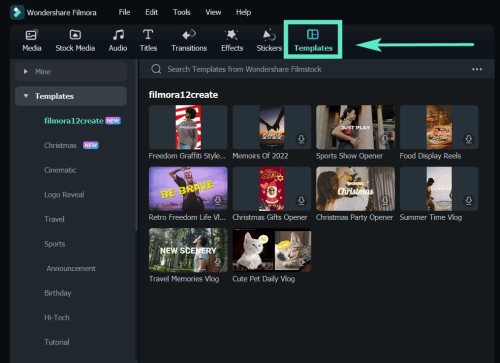Select the Logo Reveal category
The height and width of the screenshot is (363, 500).
click(x=64, y=195)
